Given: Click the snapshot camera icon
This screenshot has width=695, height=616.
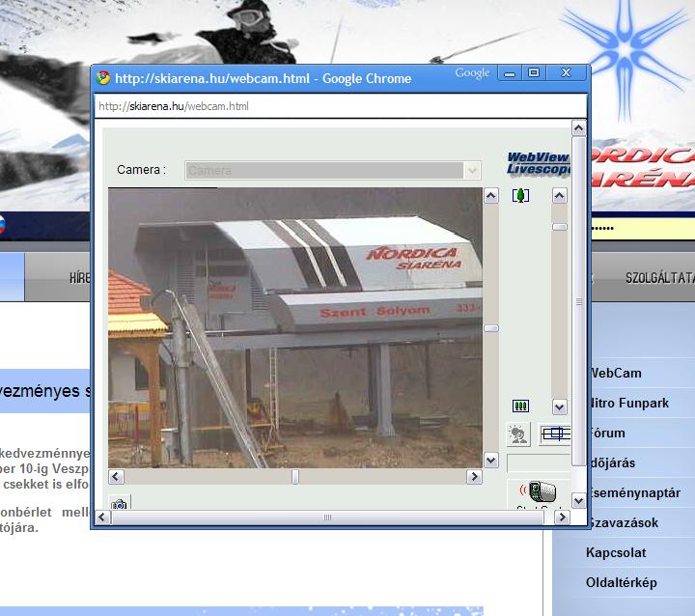Looking at the screenshot, I should point(119,504).
